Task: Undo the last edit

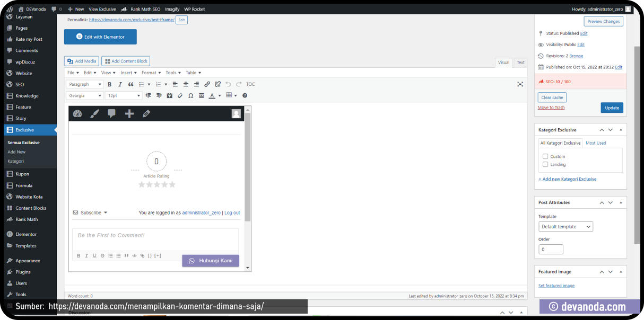Action: (x=229, y=84)
